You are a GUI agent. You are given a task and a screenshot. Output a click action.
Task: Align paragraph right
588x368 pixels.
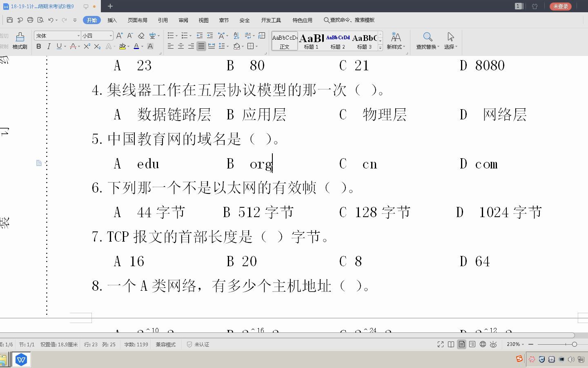click(x=191, y=47)
